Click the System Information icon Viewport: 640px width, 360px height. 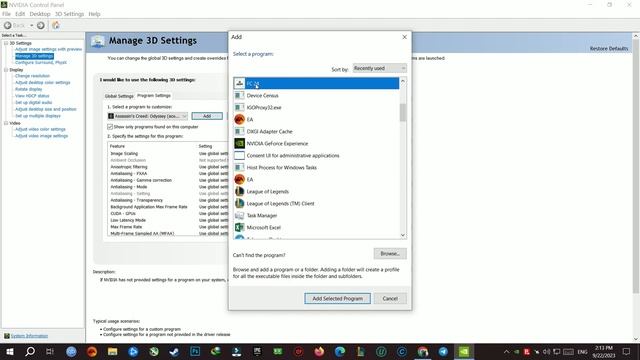(x=7, y=336)
